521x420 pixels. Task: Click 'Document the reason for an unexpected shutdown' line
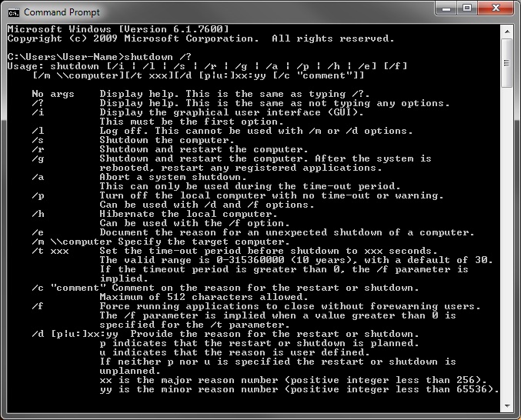(x=287, y=232)
